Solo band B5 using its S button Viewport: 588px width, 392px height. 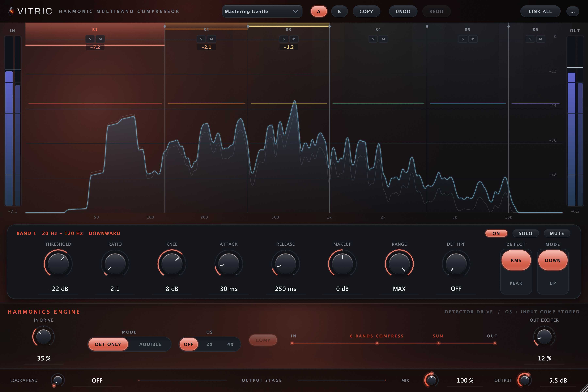[463, 39]
